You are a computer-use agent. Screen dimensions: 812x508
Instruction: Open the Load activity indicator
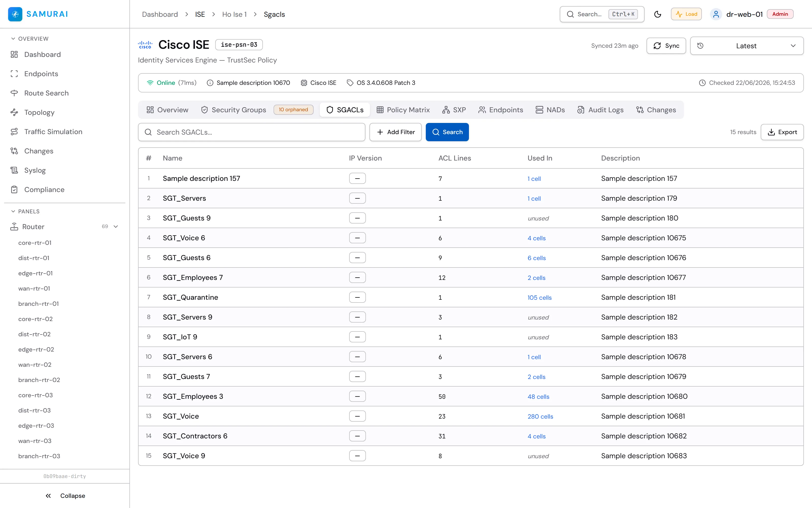point(686,14)
